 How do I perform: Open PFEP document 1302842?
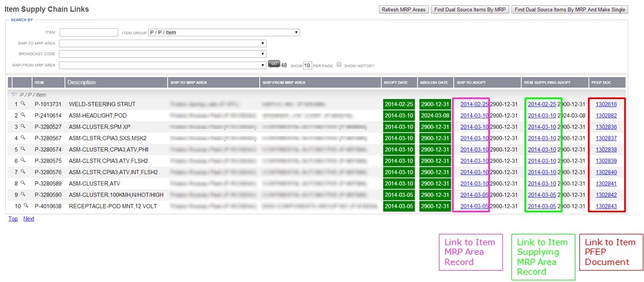click(606, 195)
